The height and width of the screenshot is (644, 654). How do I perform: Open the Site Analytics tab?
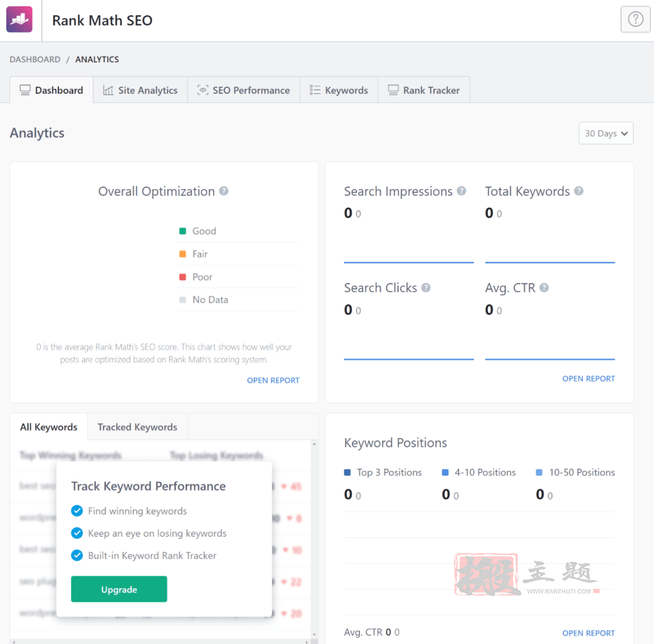click(x=140, y=90)
